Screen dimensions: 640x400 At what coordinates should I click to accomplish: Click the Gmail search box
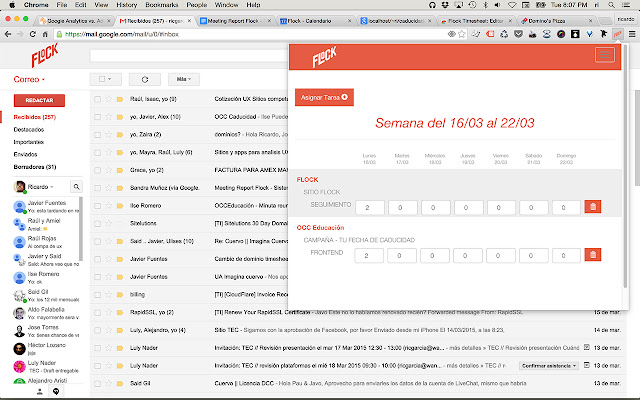189,56
